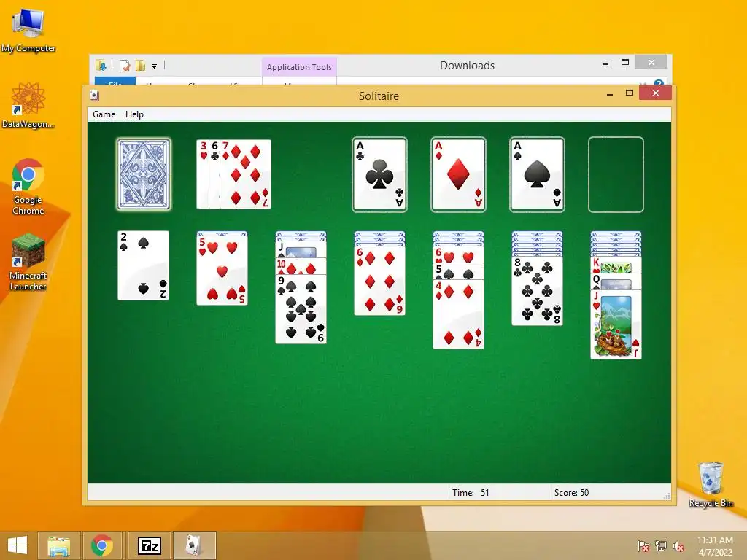The height and width of the screenshot is (560, 747).
Task: Select the King of hearts in last column
Action: [616, 265]
